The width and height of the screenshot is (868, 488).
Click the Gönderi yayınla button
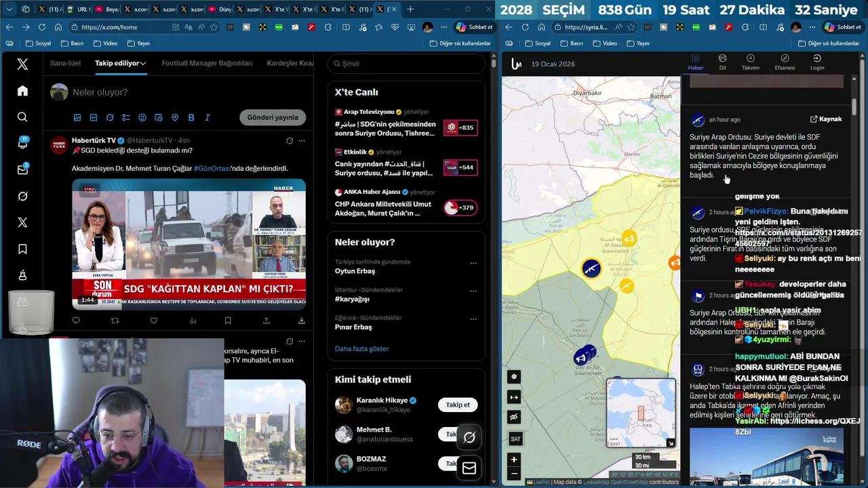pos(273,117)
